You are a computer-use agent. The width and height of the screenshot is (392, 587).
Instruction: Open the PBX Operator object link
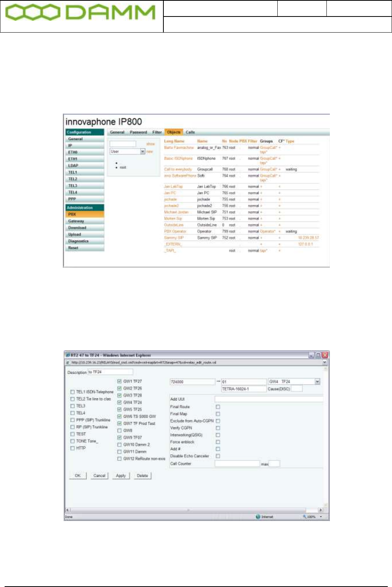[x=175, y=231]
